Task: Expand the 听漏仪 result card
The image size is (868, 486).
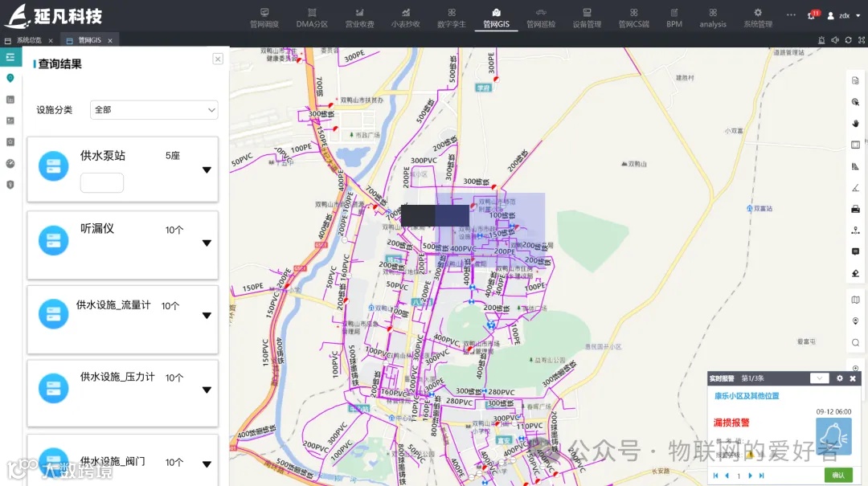Action: (207, 243)
